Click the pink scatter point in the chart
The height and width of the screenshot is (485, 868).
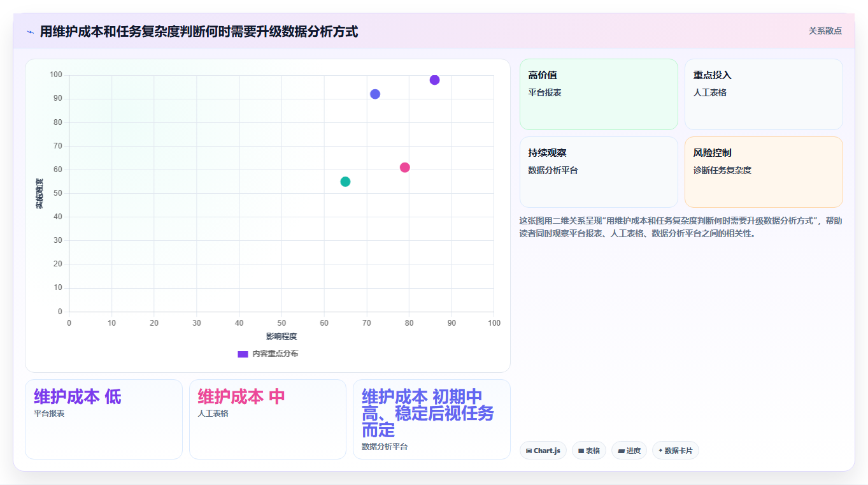[x=404, y=168]
